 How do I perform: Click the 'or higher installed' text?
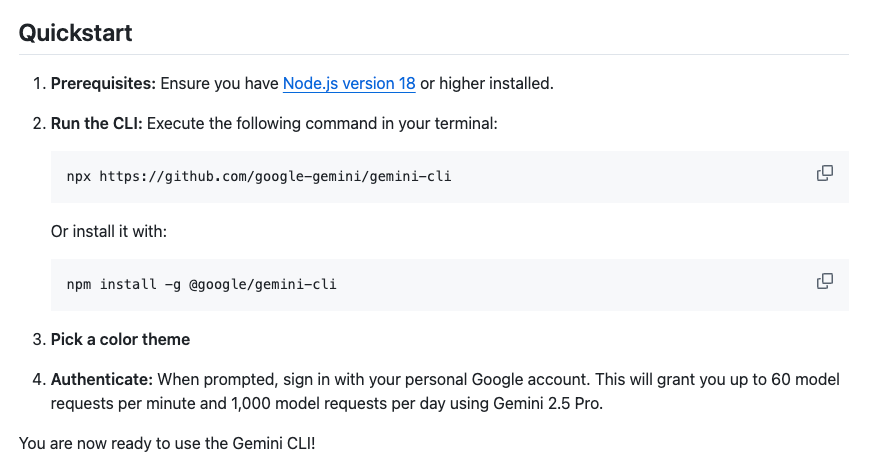(x=486, y=84)
